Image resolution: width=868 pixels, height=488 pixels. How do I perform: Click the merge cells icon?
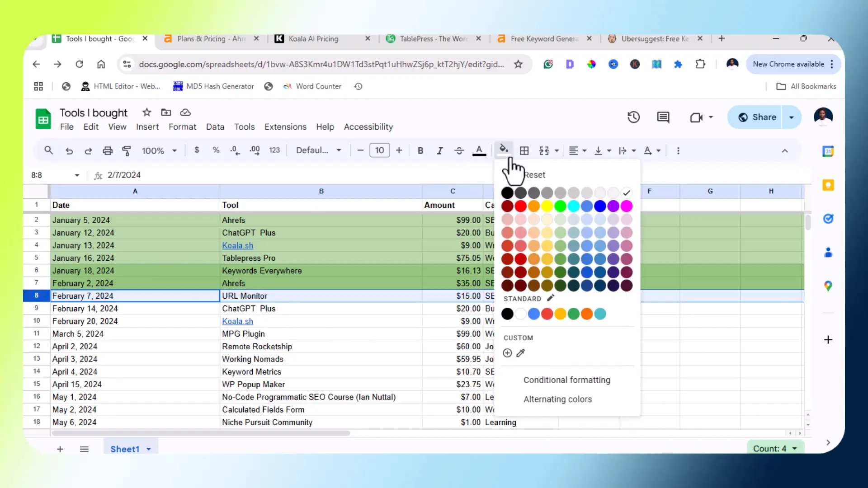[x=544, y=151]
